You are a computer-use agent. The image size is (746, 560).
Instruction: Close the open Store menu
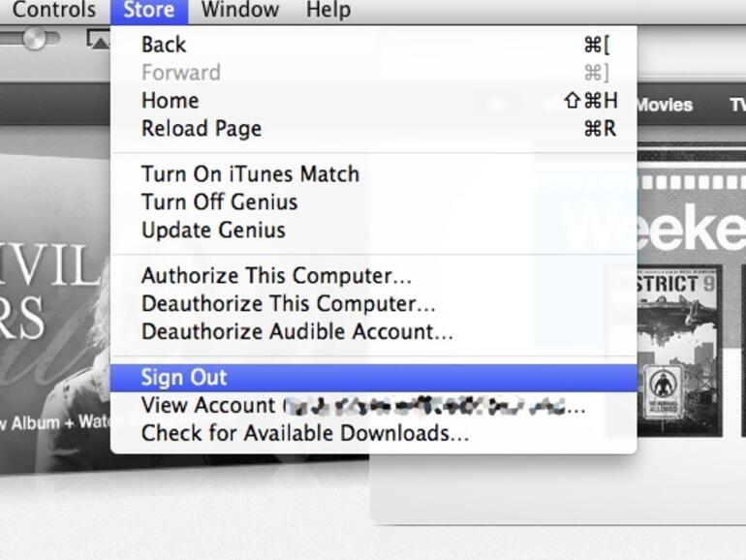(149, 11)
